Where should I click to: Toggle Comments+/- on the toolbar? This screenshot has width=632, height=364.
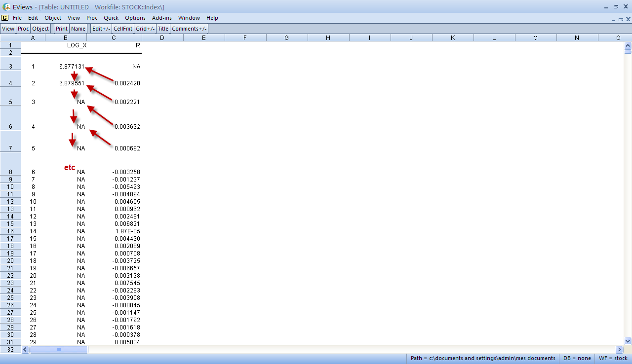click(190, 29)
